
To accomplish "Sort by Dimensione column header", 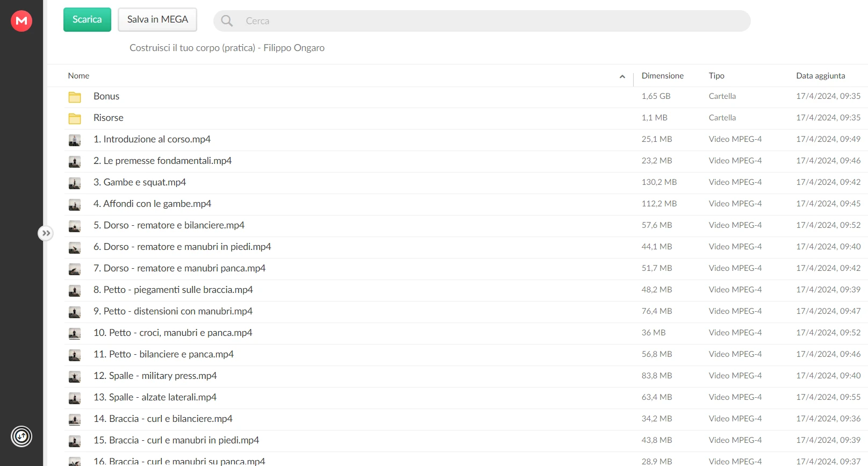I will 662,76.
